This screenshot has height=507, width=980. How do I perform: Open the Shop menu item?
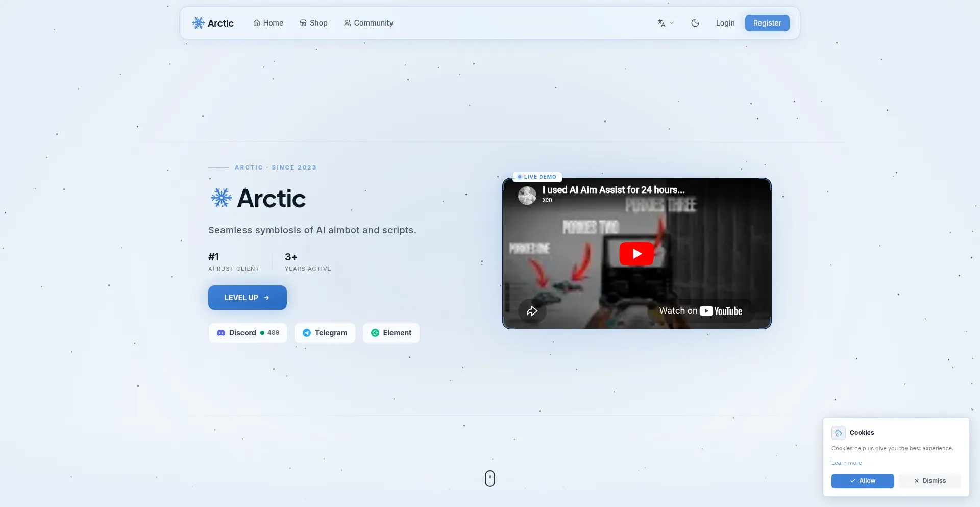[x=313, y=23]
